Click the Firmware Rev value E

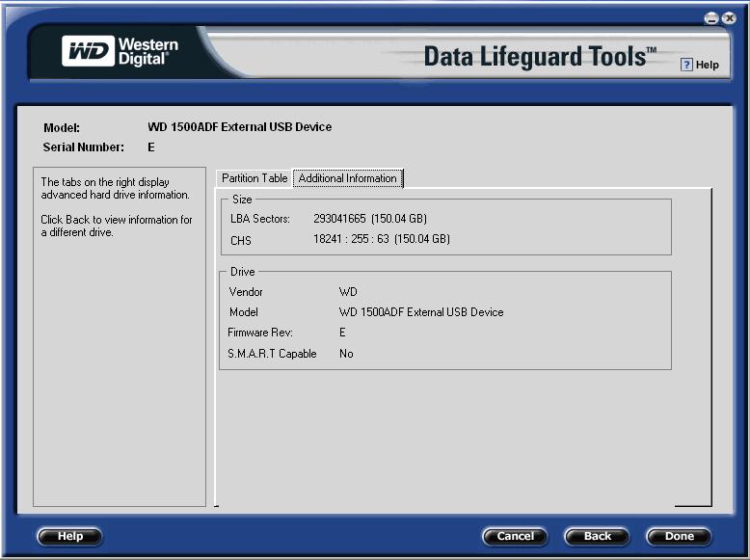(342, 333)
